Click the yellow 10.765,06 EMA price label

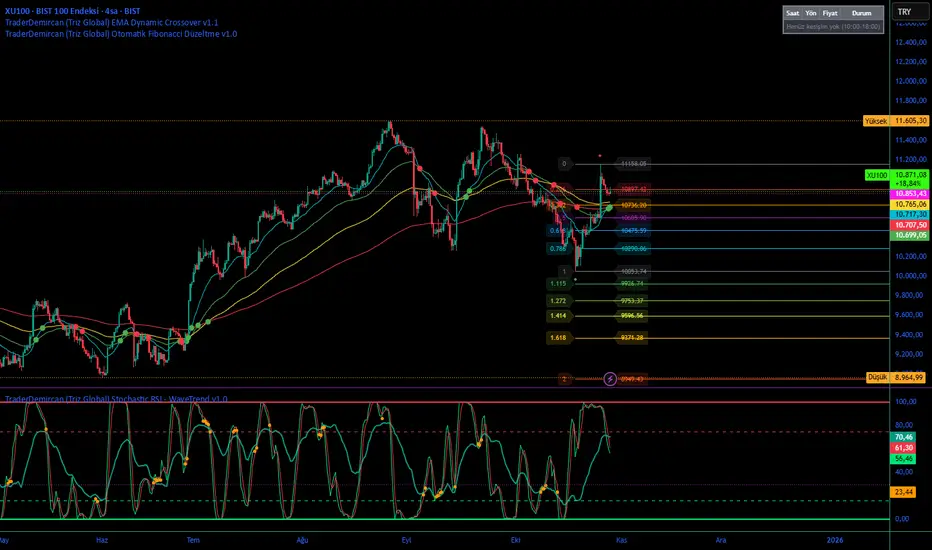point(910,204)
